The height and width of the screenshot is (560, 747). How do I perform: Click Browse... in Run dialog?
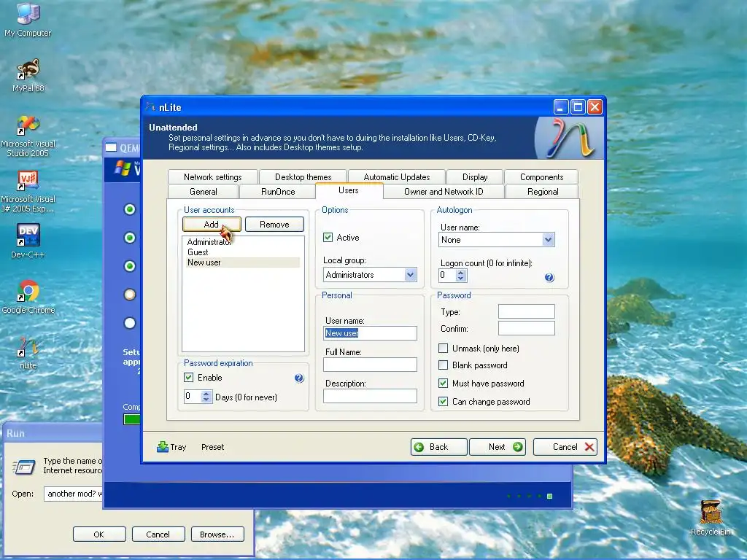point(217,534)
